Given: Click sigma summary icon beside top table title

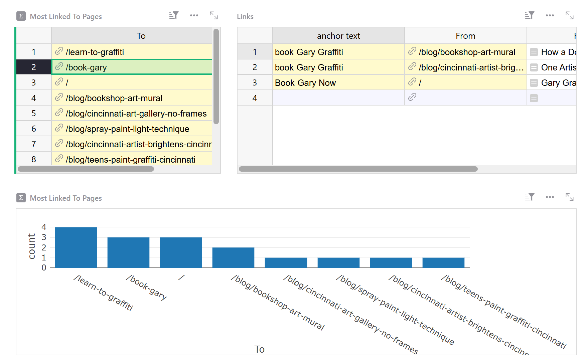Looking at the screenshot, I should click(x=21, y=16).
